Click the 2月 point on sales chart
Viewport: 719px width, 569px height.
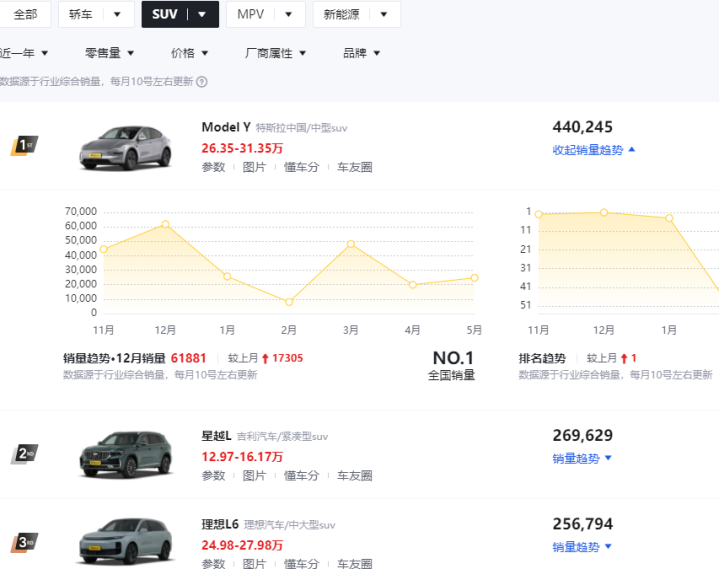[289, 302]
